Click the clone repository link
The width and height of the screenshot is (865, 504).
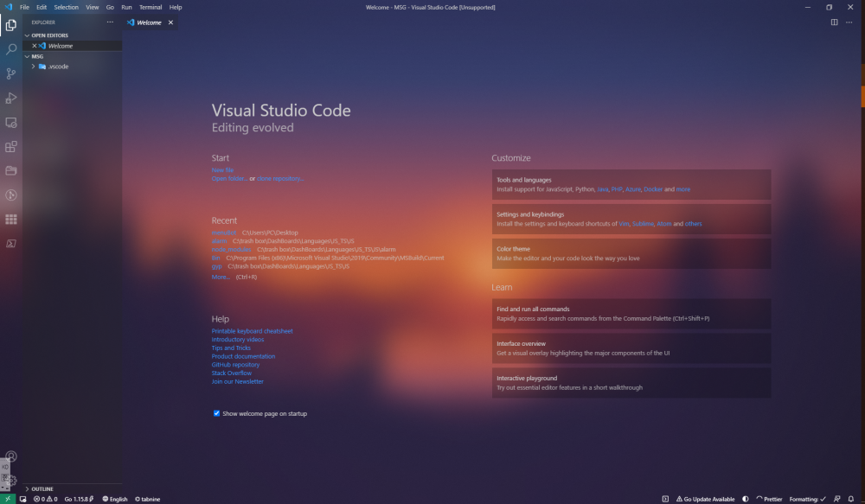pos(280,178)
